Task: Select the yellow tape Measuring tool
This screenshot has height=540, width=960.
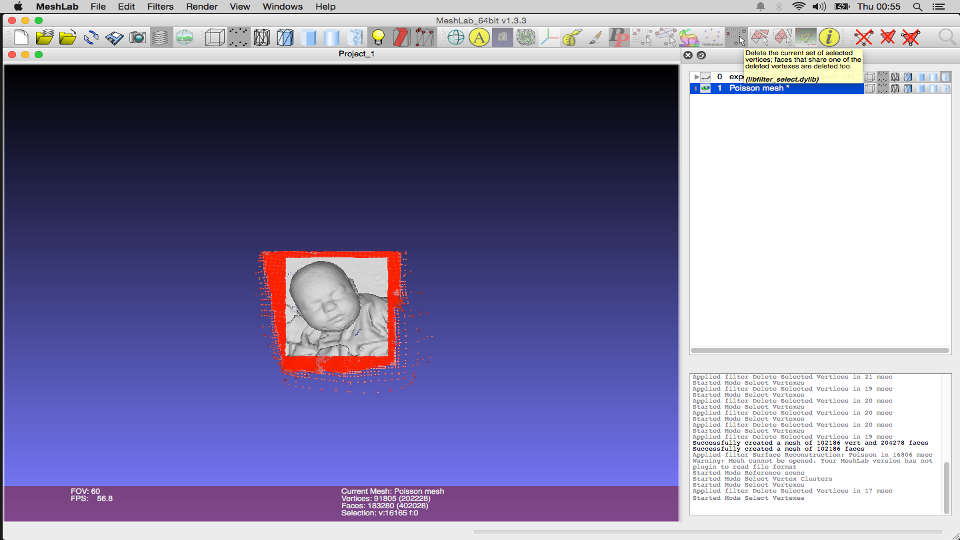Action: point(572,37)
